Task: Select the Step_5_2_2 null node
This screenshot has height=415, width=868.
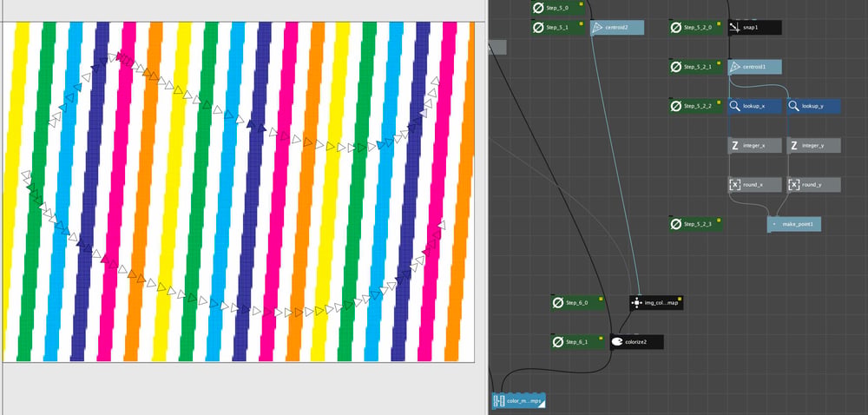Action: click(695, 106)
